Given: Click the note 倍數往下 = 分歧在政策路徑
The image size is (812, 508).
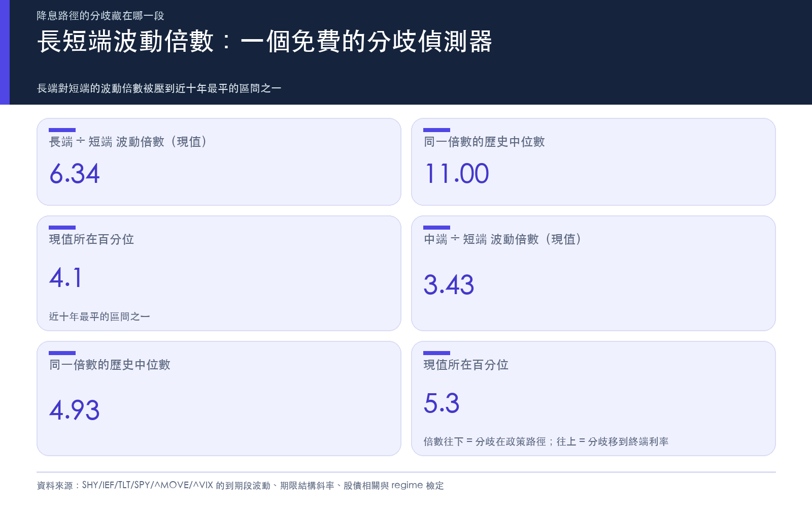Looking at the screenshot, I should [485, 441].
